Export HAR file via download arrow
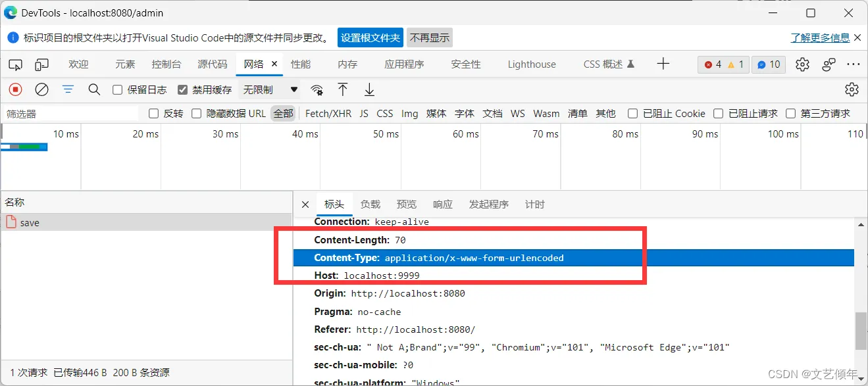868x386 pixels. [369, 89]
